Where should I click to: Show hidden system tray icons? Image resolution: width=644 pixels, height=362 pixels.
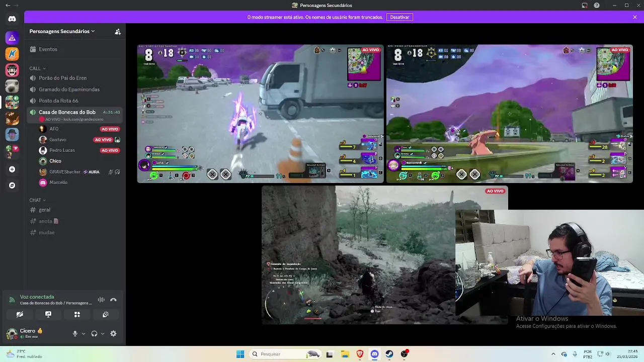pyautogui.click(x=553, y=354)
